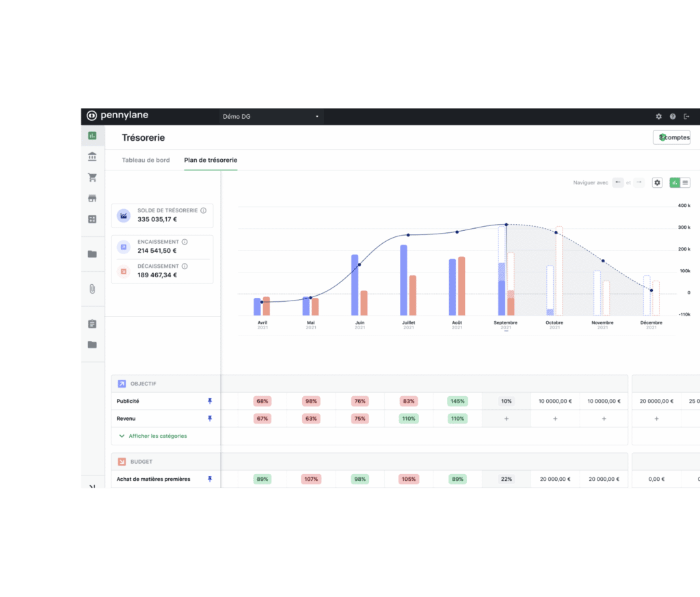
Task: Toggle the pin on the Revenu row
Action: 210,419
